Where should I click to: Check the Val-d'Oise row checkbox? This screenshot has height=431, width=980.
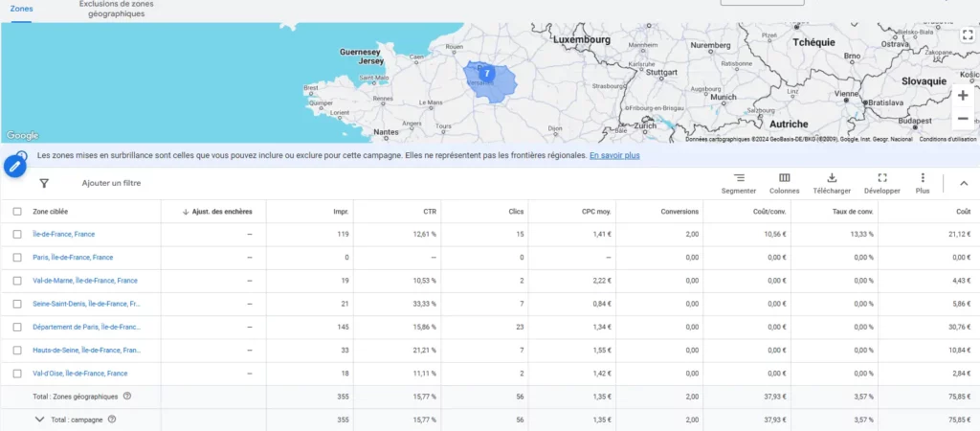(17, 374)
